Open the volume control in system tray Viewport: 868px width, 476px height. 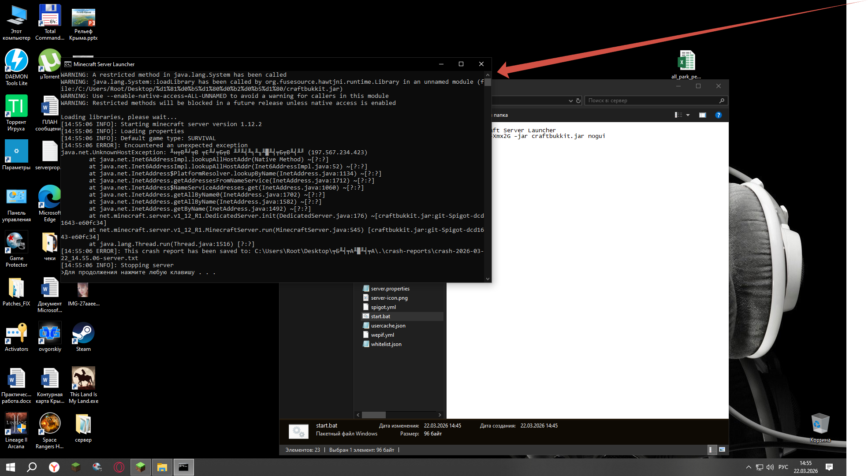[770, 467]
